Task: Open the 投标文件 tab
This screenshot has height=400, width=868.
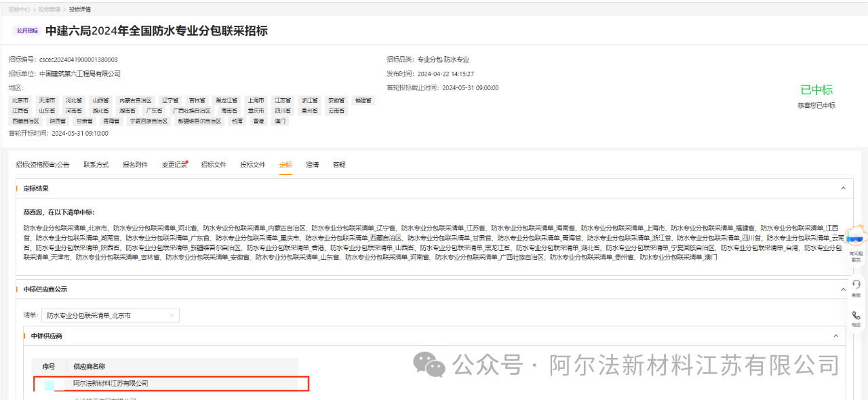Action: [x=253, y=165]
